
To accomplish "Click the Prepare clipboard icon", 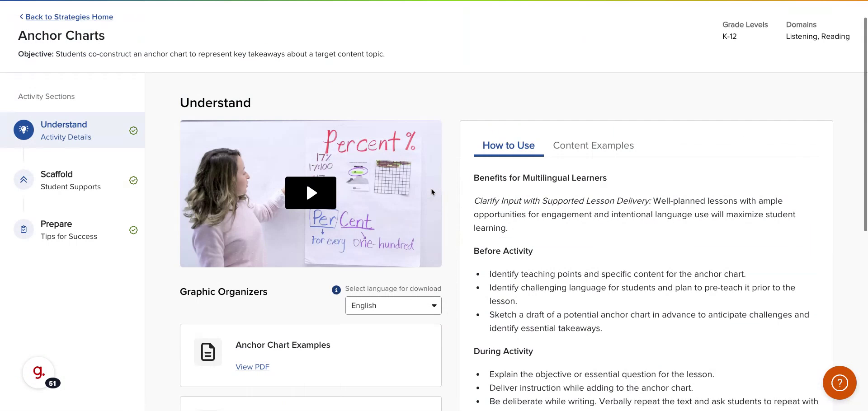I will tap(24, 229).
